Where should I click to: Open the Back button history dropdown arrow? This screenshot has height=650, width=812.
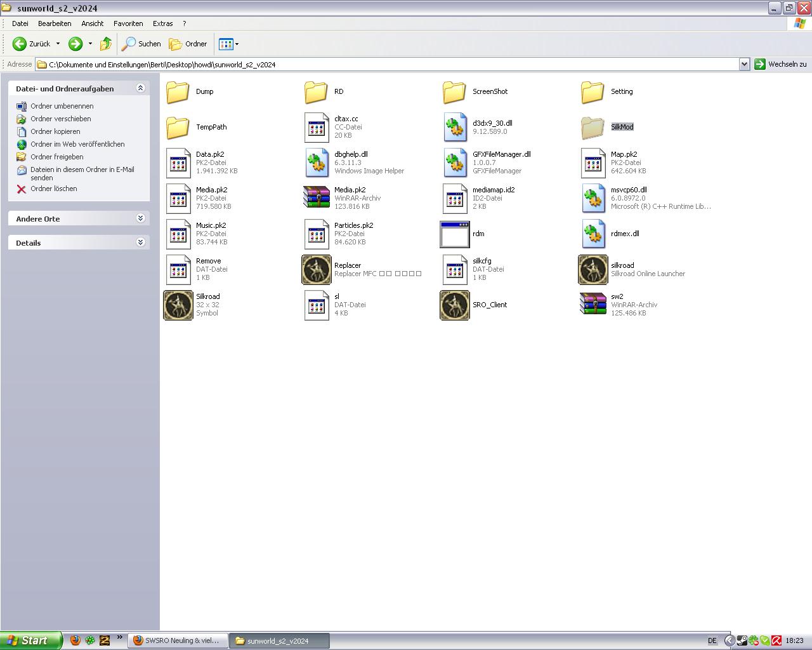point(58,44)
